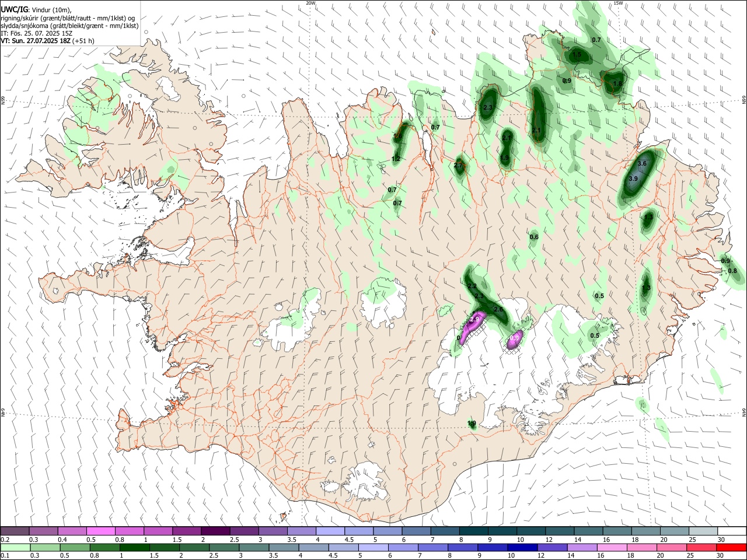Click the '3.6' precipitation value on map
Image resolution: width=747 pixels, height=560 pixels.
pos(643,164)
